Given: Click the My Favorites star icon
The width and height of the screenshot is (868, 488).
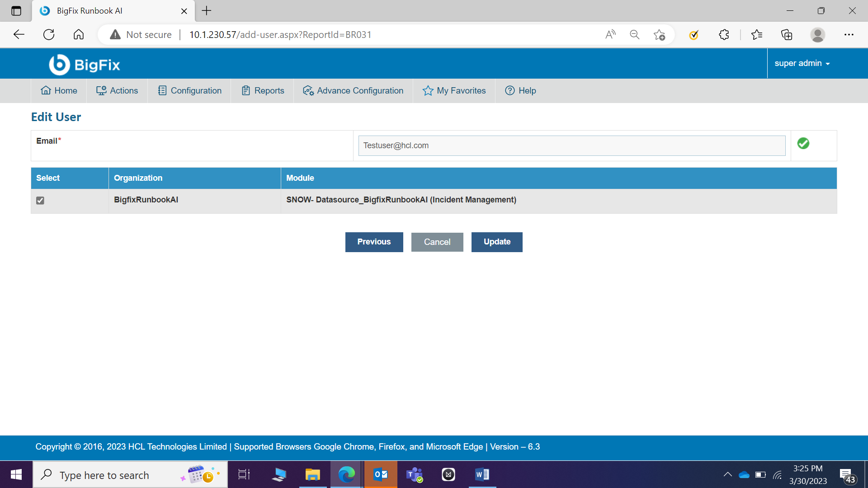Looking at the screenshot, I should tap(428, 91).
